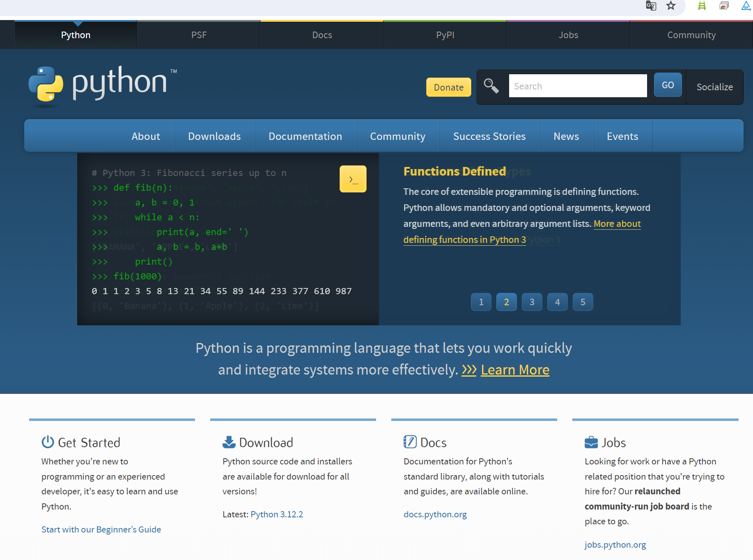The height and width of the screenshot is (560, 753).
Task: Click the Docs section heading
Action: (x=434, y=442)
